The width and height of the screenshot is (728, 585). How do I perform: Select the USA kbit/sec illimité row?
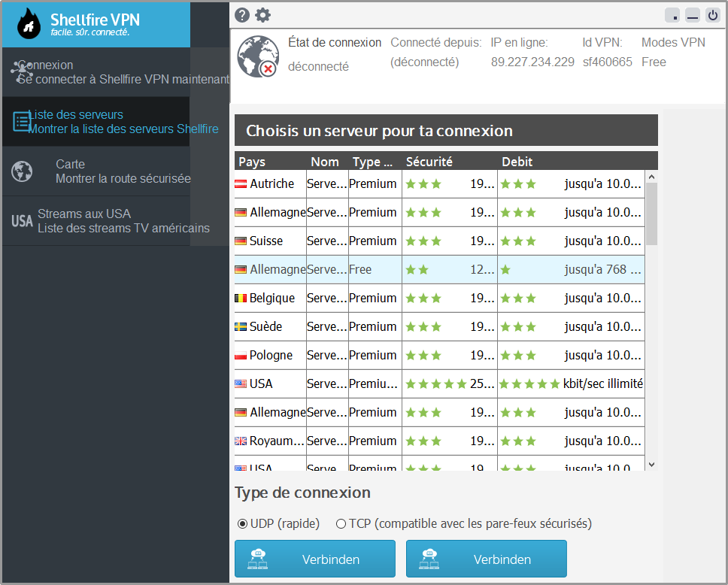point(440,384)
